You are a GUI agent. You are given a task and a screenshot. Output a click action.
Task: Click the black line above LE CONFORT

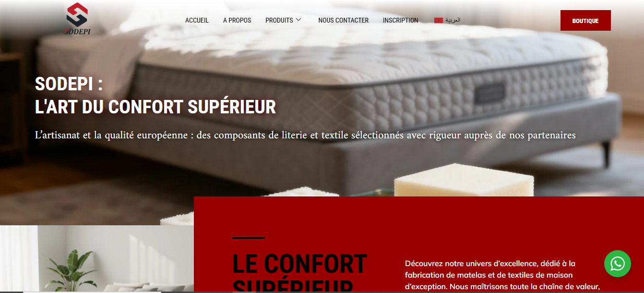[249, 238]
